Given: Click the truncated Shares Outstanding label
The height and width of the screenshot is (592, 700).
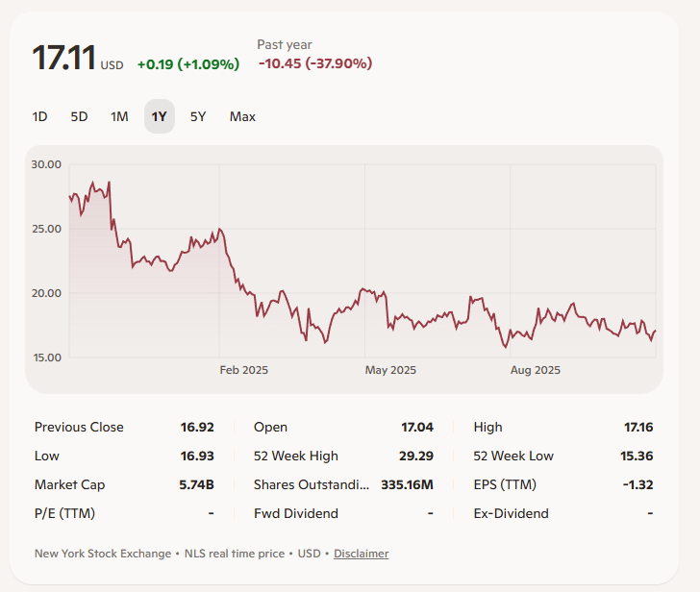Looking at the screenshot, I should [x=312, y=484].
